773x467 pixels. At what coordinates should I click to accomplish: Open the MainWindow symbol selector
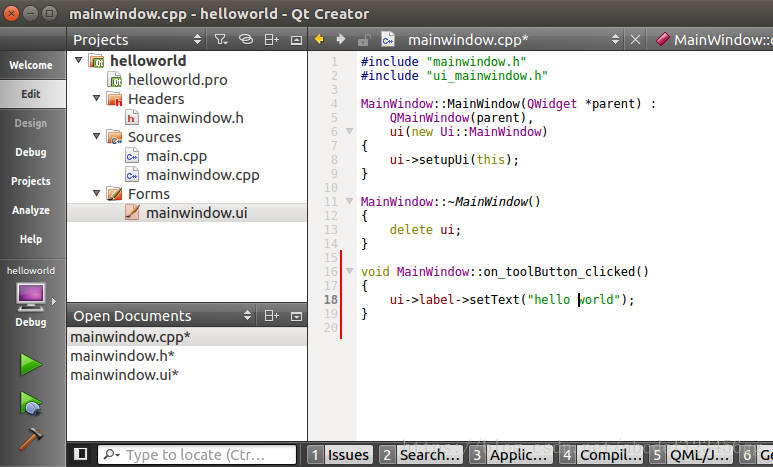click(712, 39)
